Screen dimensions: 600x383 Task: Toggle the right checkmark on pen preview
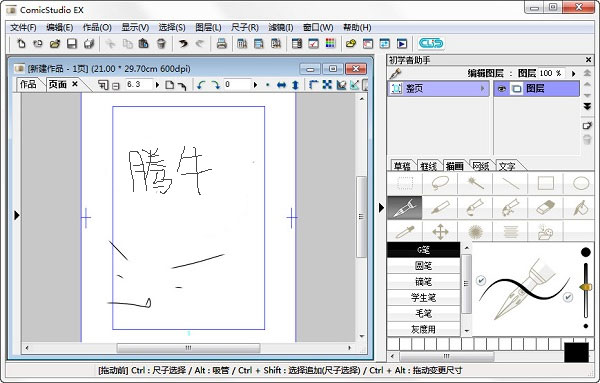568,297
